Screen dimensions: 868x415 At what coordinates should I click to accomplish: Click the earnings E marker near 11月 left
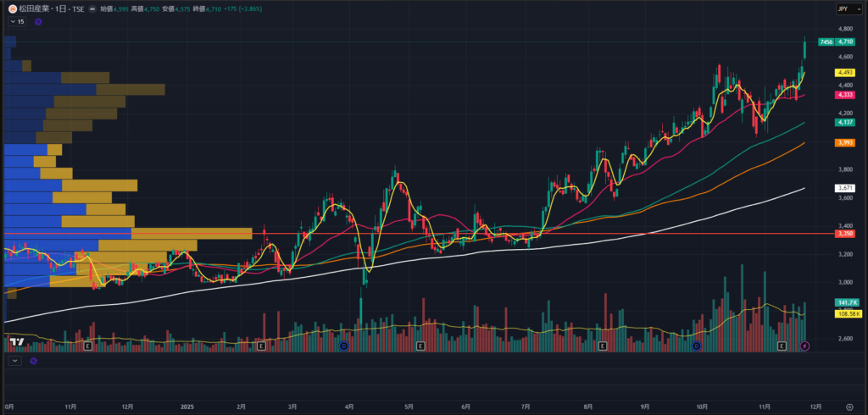point(88,346)
